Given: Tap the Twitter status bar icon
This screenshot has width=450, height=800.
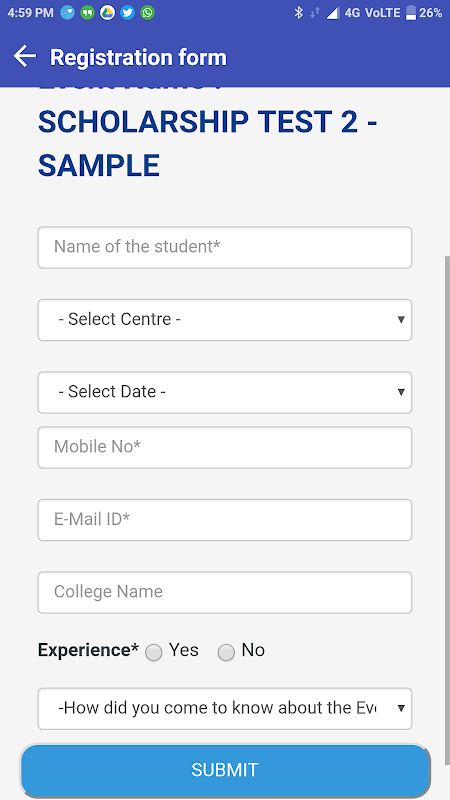Looking at the screenshot, I should (128, 13).
